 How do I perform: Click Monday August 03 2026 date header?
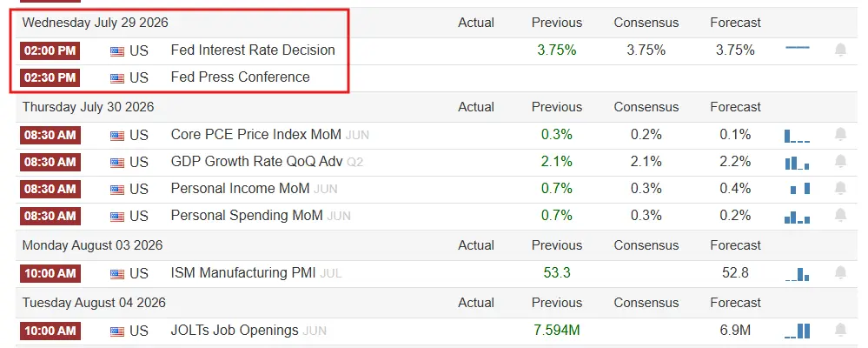coord(92,245)
